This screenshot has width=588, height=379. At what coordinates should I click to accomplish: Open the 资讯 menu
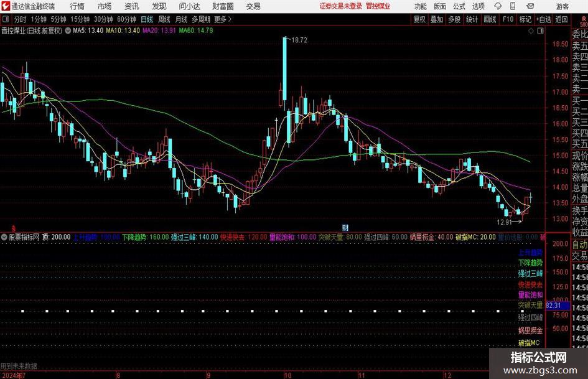click(132, 6)
